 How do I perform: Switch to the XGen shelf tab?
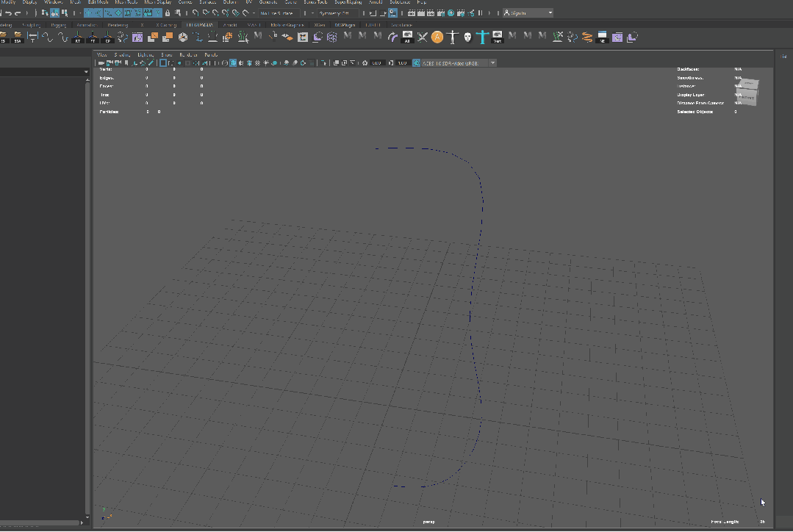tap(320, 25)
